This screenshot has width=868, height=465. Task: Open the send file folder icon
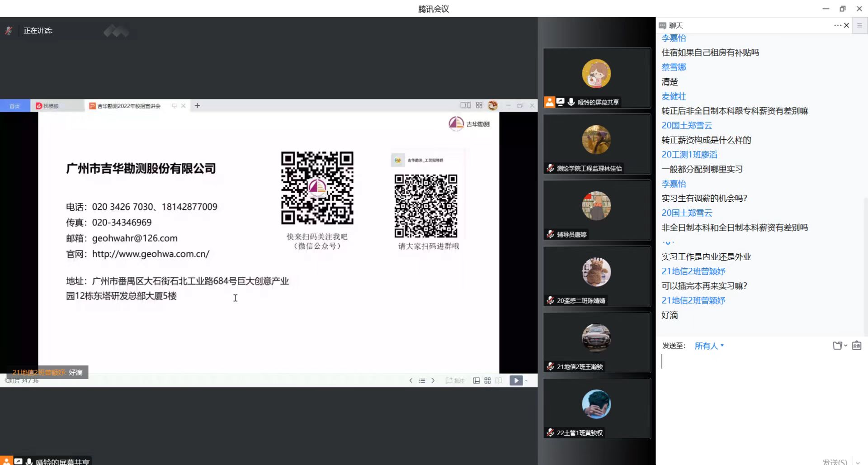[x=838, y=346]
